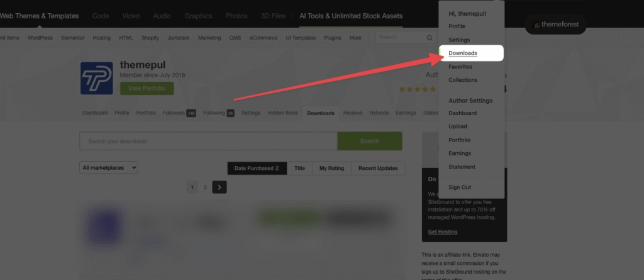Open the Portfolio profile tab

click(x=146, y=113)
